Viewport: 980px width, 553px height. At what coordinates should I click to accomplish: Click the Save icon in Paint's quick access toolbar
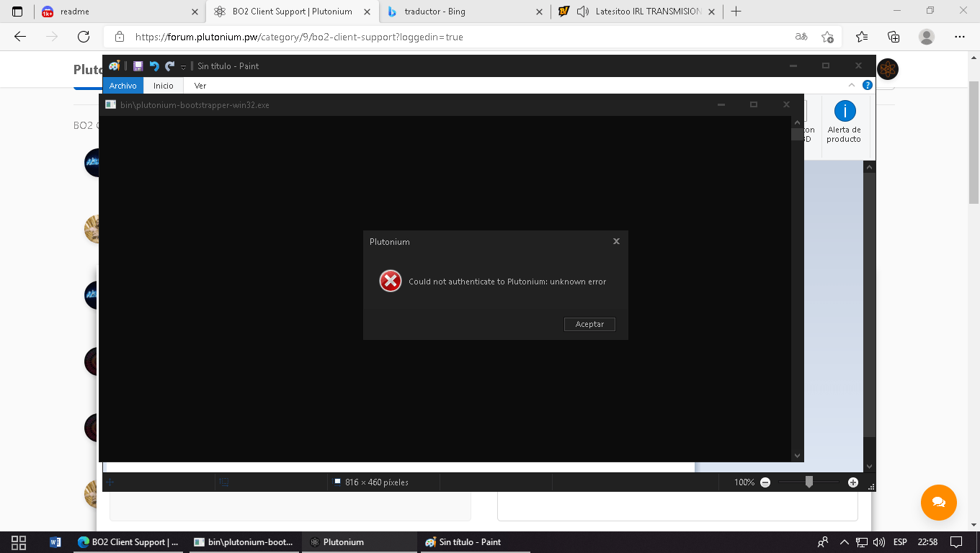[138, 66]
